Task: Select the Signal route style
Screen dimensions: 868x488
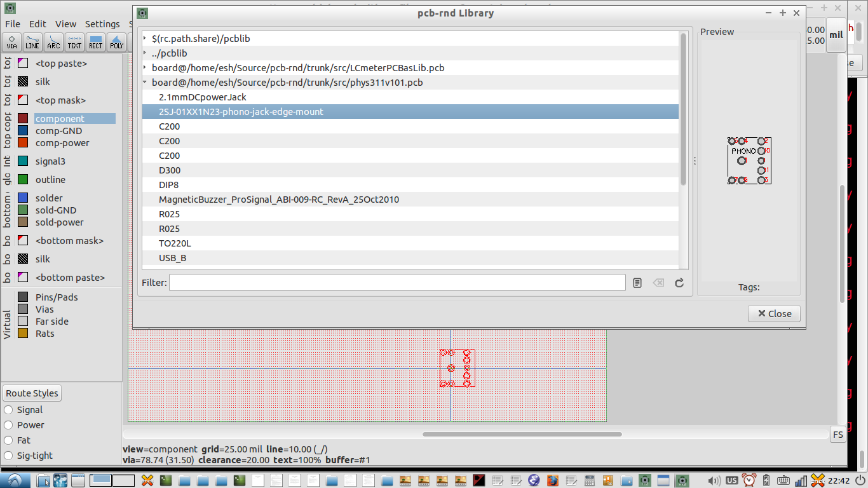Action: click(x=8, y=410)
